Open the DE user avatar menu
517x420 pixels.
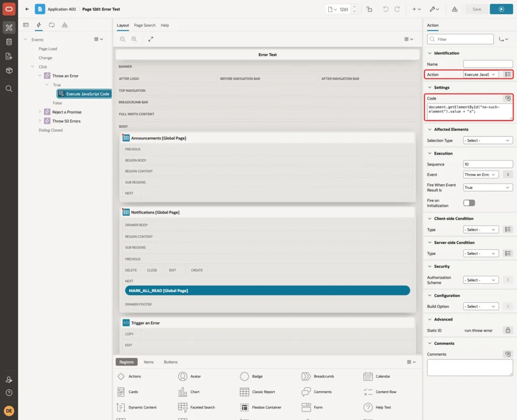(x=9, y=411)
